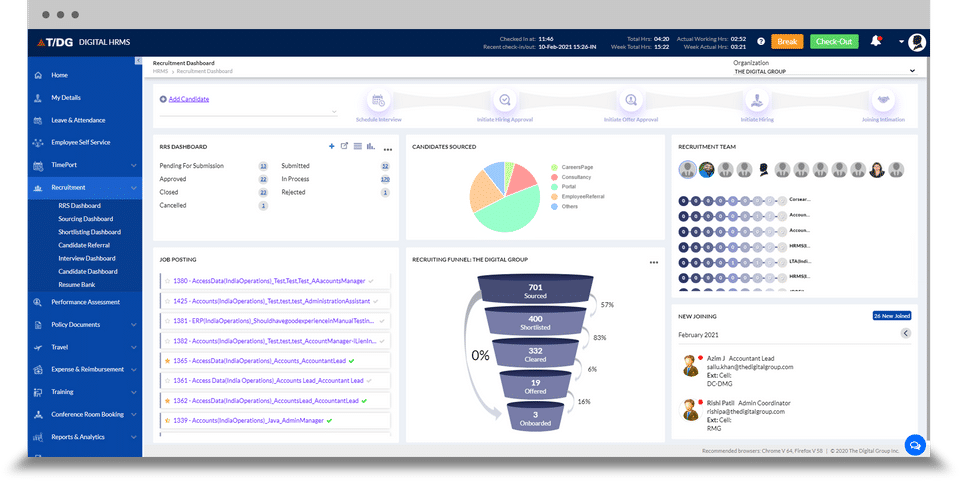Open Shortlisting Dashboard submenu item
The height and width of the screenshot is (481, 960).
click(x=89, y=233)
